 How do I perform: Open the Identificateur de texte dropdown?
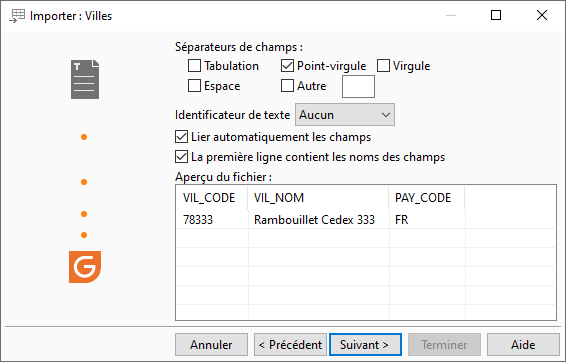pos(345,115)
